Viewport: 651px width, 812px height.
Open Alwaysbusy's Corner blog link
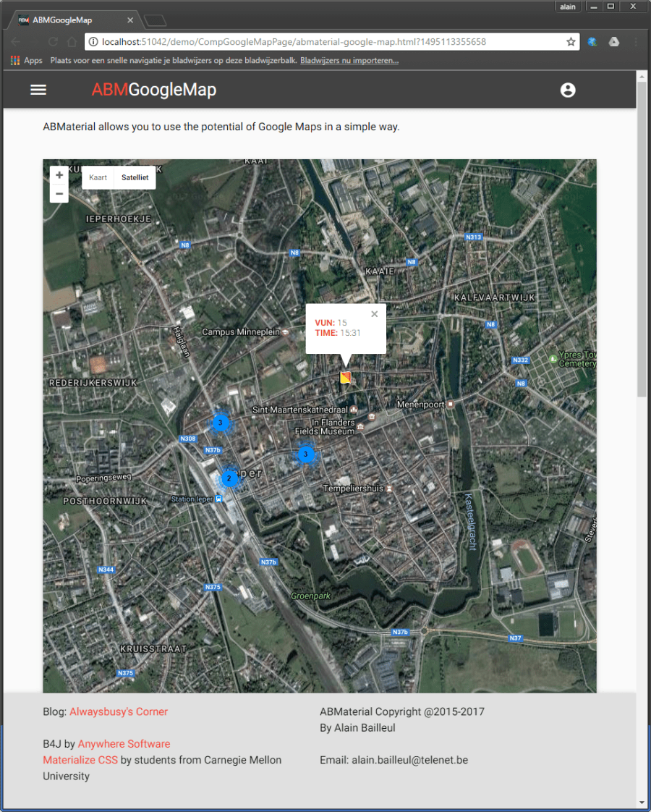119,711
